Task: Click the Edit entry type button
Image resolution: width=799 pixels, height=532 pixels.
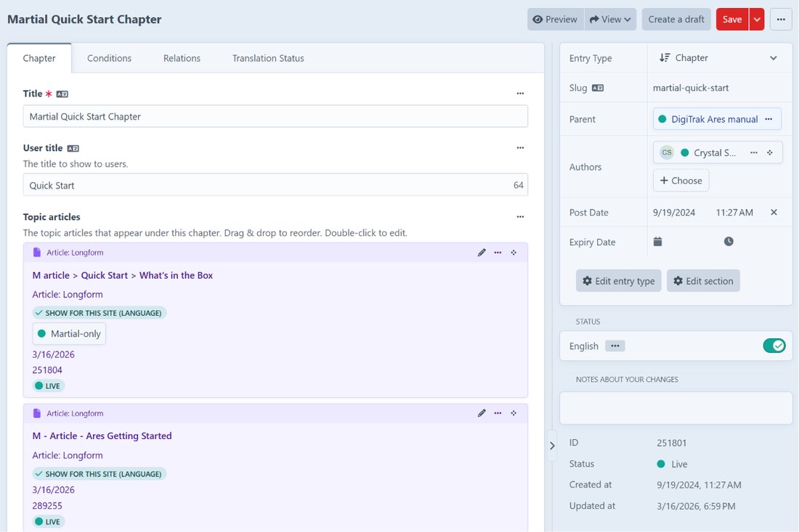Action: (619, 281)
